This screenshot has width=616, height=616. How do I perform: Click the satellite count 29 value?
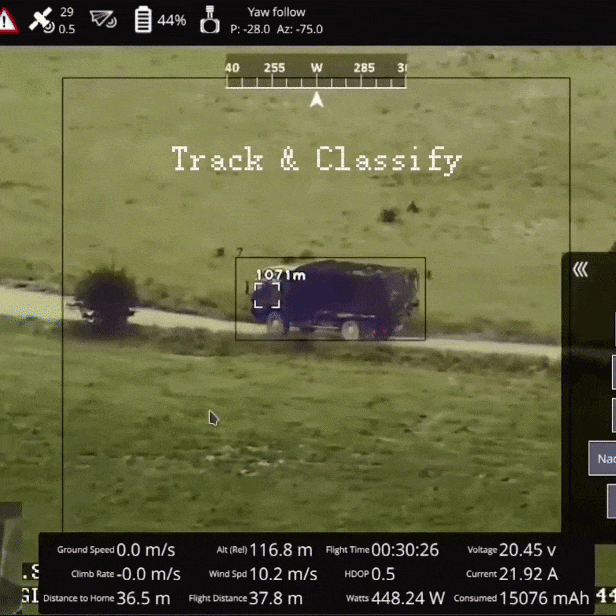(67, 12)
